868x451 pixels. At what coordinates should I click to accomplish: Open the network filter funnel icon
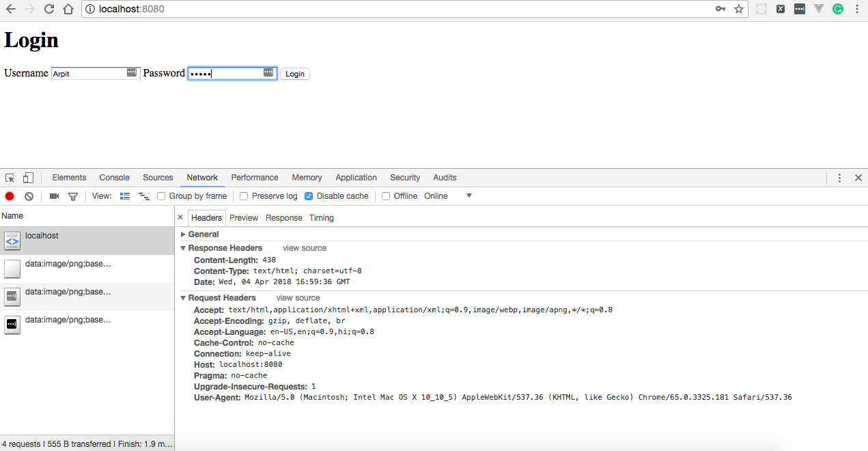(73, 196)
